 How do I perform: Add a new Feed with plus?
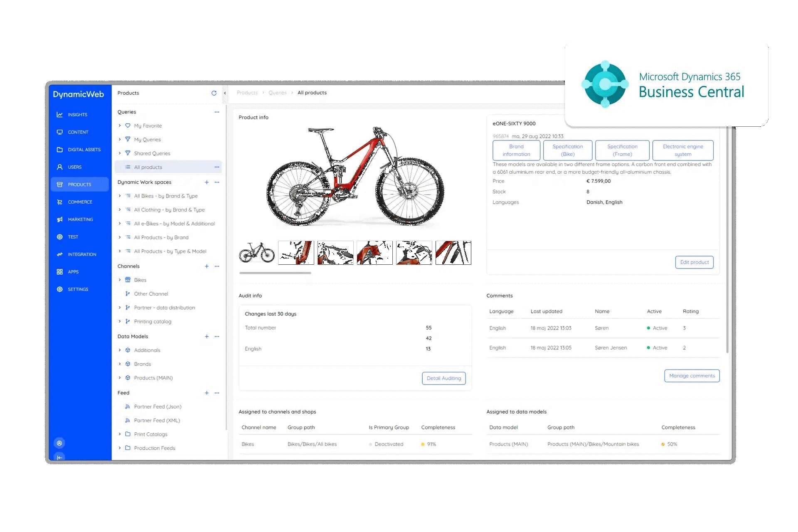(207, 393)
